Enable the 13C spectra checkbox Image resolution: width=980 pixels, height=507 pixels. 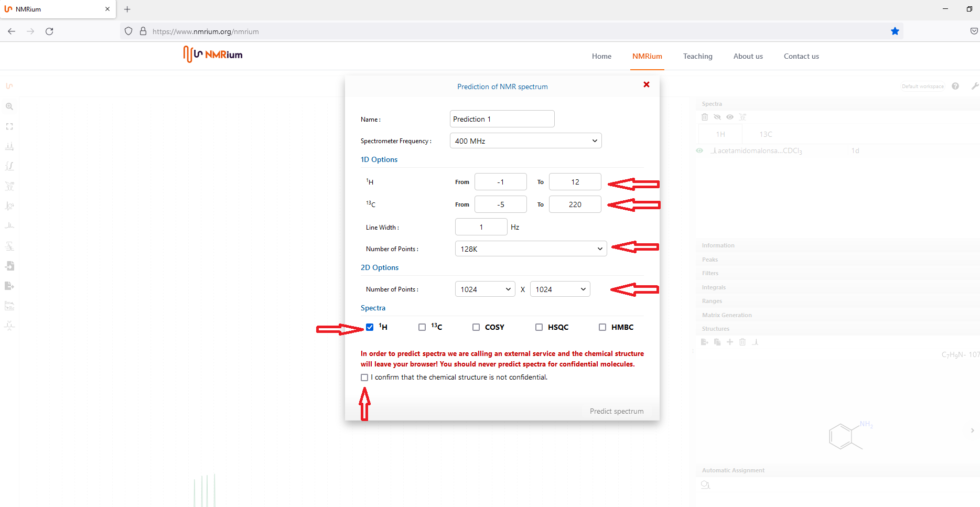(422, 327)
